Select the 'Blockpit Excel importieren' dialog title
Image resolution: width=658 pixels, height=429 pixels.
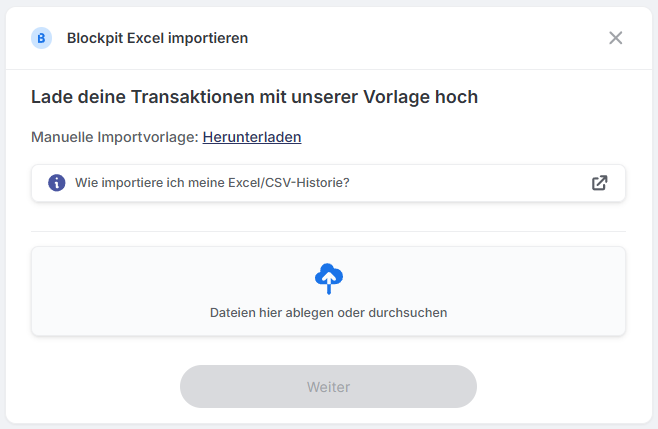point(157,38)
